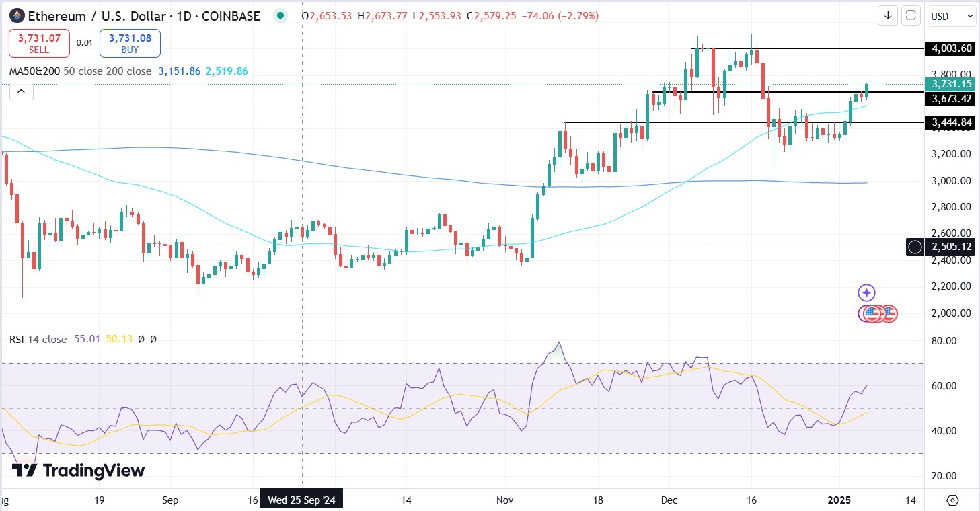The width and height of the screenshot is (980, 511).
Task: Select the MA50&200 indicator legend
Action: click(x=34, y=71)
